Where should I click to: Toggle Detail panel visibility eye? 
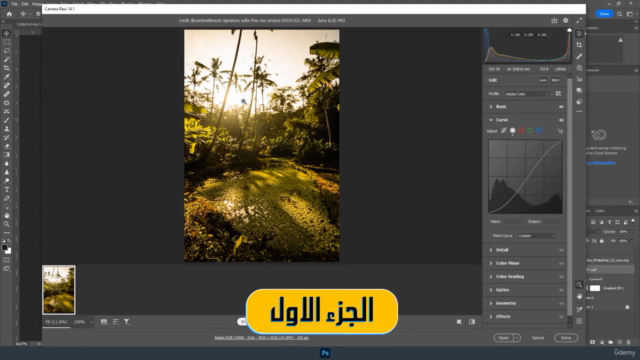click(x=561, y=250)
